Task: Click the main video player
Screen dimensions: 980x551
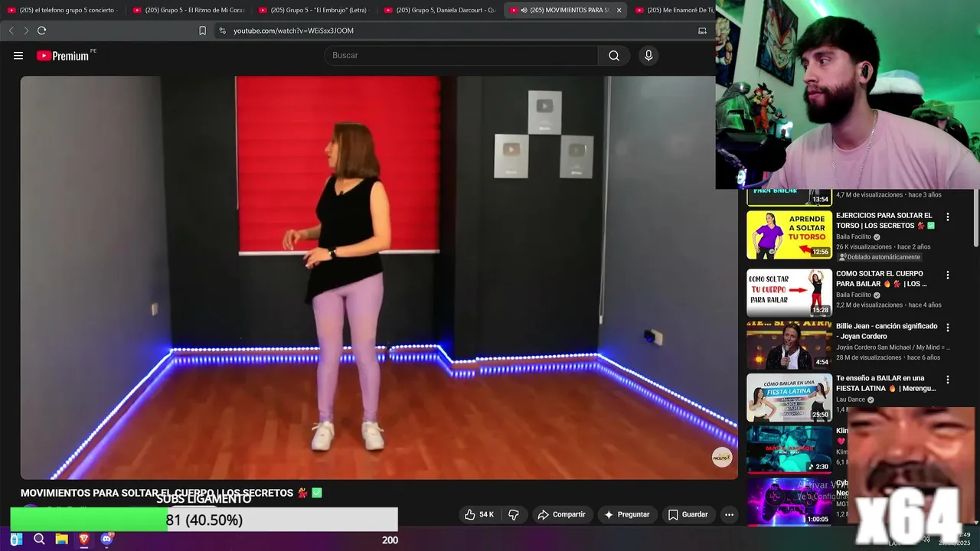Action: click(379, 277)
